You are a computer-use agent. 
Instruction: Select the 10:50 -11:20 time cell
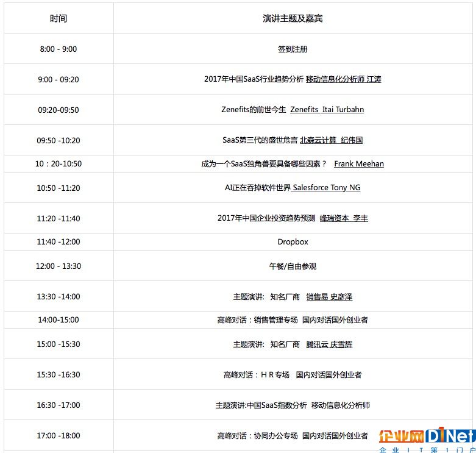(x=59, y=188)
